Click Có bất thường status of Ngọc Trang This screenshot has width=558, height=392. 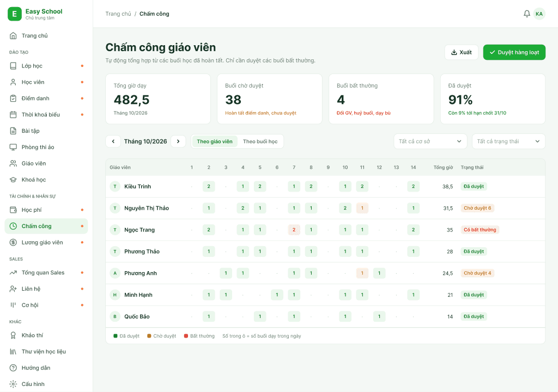click(480, 230)
